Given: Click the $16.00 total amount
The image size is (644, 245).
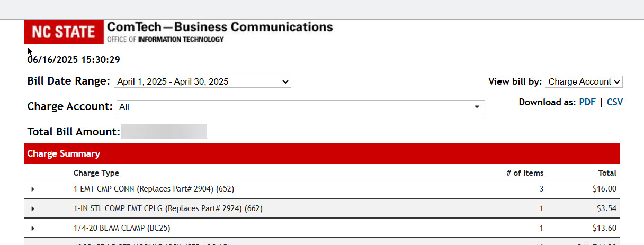Looking at the screenshot, I should 606,189.
